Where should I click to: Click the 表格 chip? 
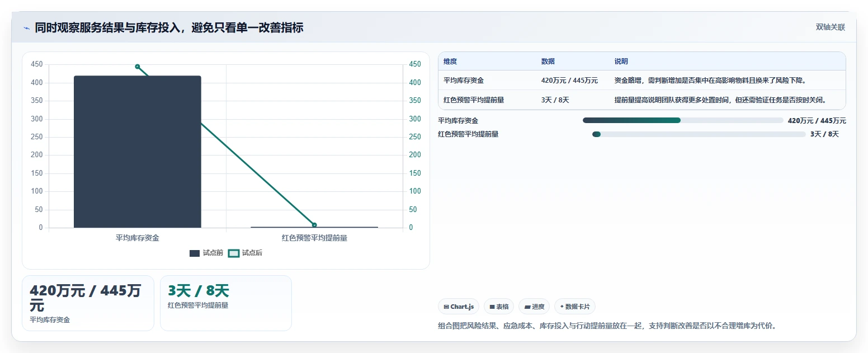click(499, 307)
